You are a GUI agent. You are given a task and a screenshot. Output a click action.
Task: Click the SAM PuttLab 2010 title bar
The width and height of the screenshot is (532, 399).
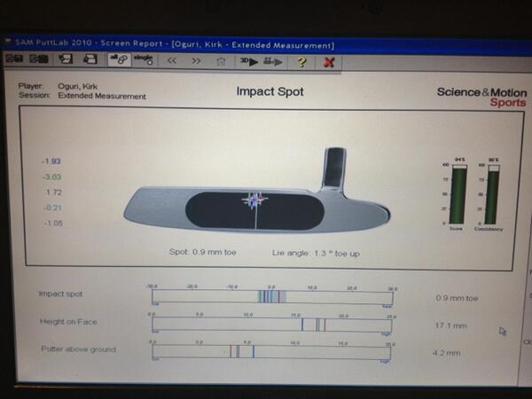[264, 44]
